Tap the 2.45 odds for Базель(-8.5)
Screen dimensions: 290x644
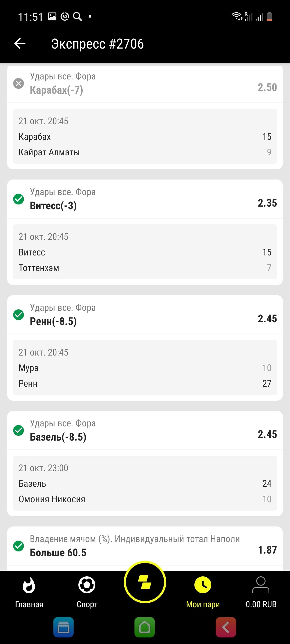(x=267, y=434)
